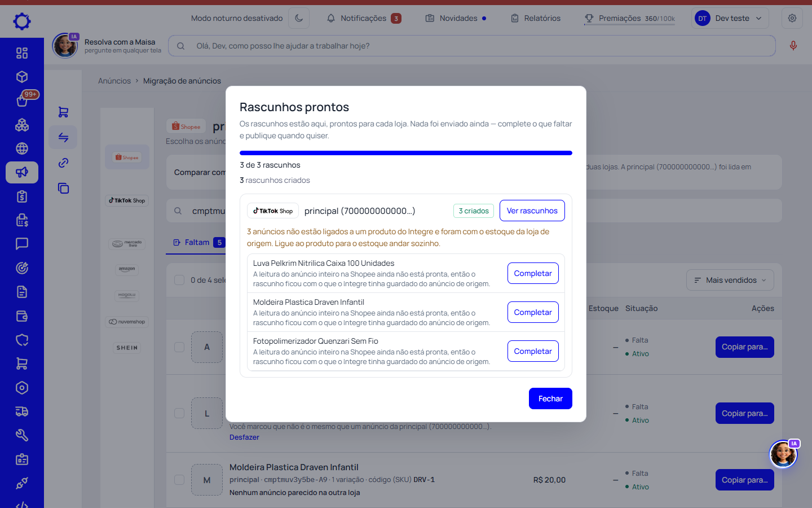Click the draft progress bar

406,153
